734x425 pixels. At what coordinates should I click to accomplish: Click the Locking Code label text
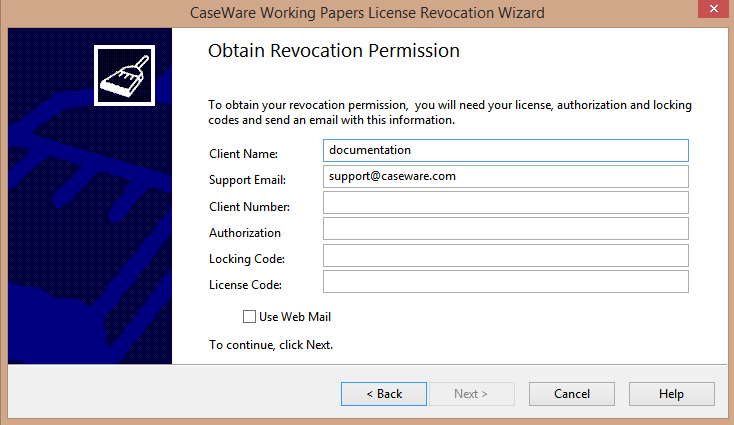point(247,259)
